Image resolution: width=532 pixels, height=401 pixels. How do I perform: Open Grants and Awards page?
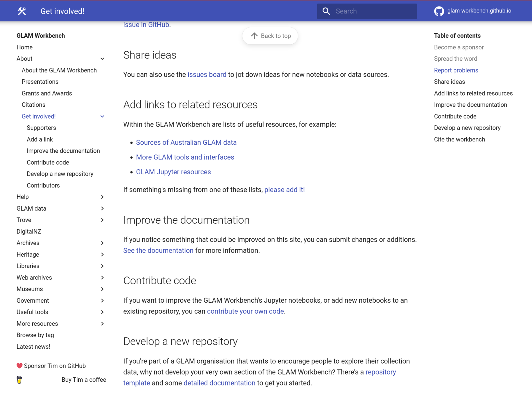[x=47, y=93]
